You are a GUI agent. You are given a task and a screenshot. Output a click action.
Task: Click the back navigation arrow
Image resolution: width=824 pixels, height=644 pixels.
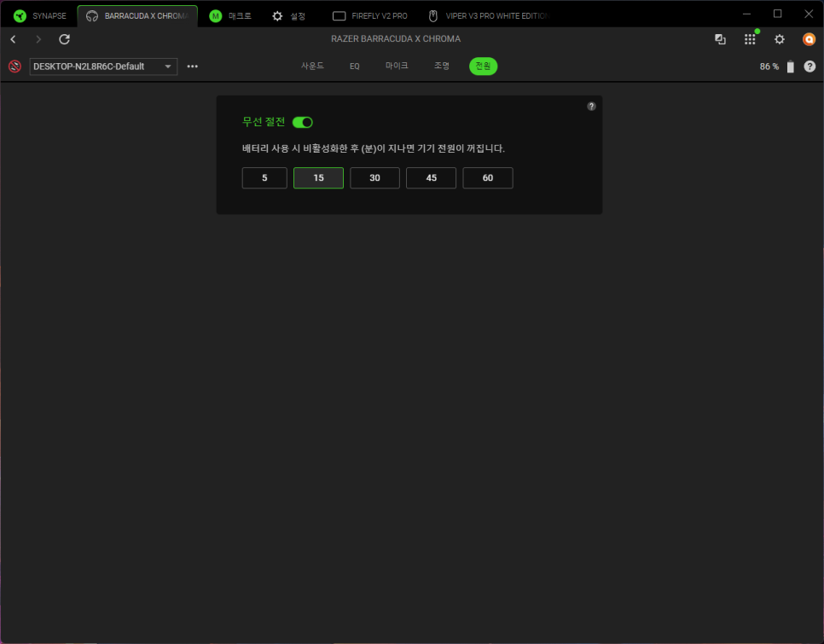tap(13, 39)
